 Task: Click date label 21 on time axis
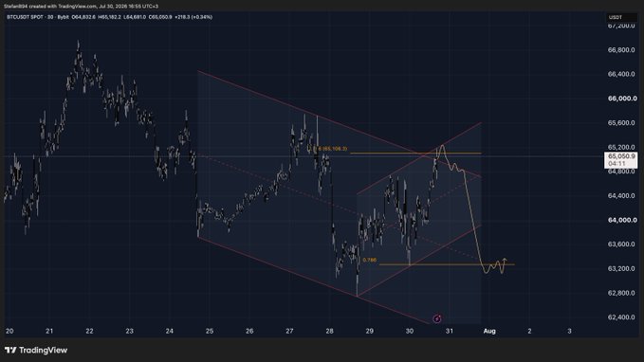click(49, 331)
